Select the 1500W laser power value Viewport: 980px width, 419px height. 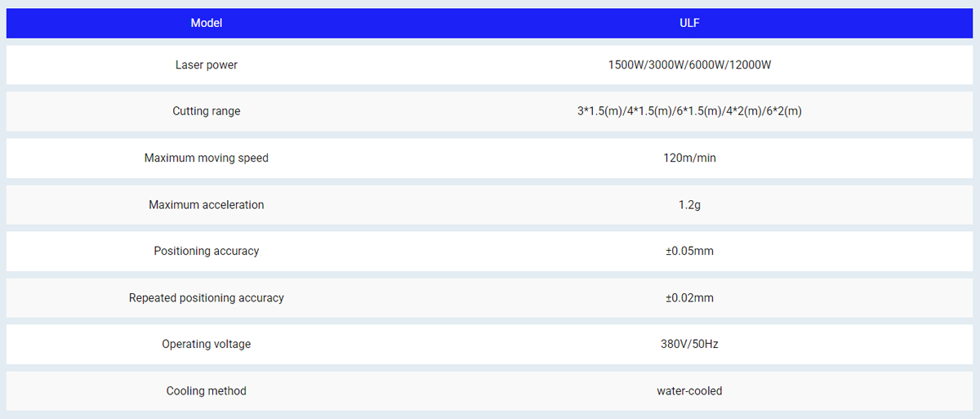[626, 65]
